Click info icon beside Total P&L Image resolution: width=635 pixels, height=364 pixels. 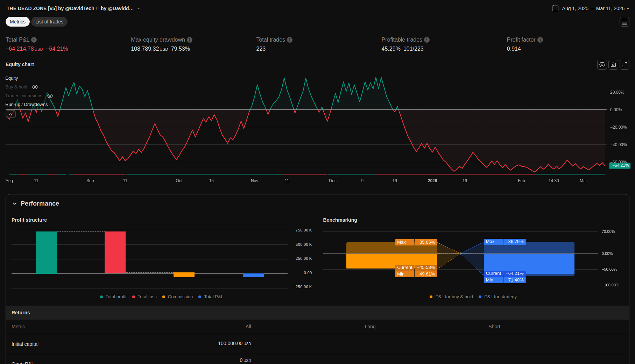click(x=34, y=40)
